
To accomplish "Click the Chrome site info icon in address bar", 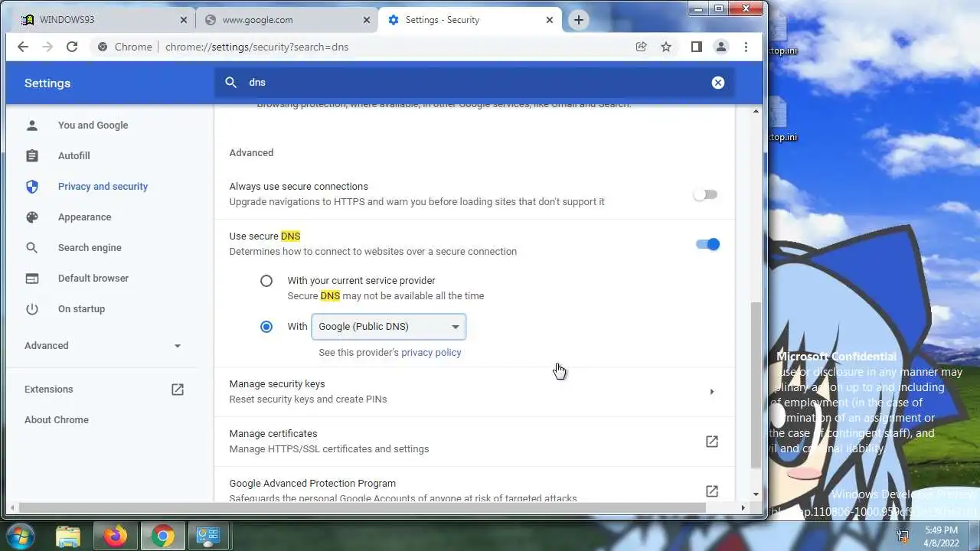I will click(103, 47).
